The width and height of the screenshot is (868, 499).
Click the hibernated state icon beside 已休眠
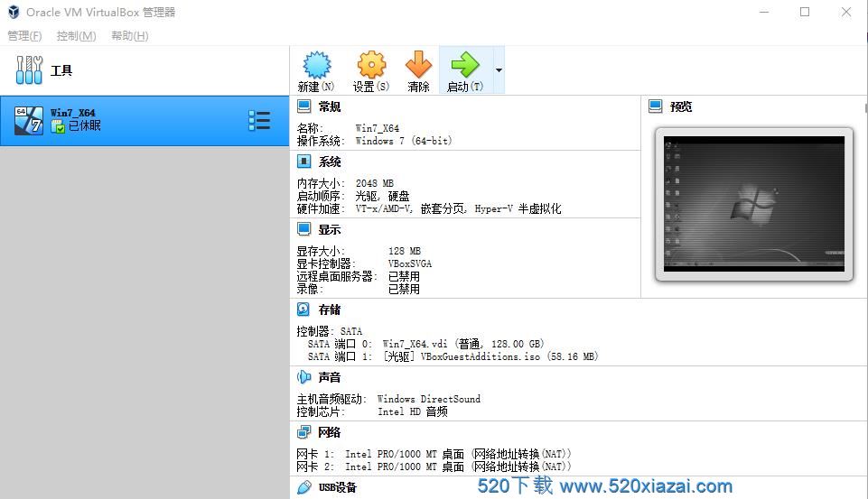point(58,126)
